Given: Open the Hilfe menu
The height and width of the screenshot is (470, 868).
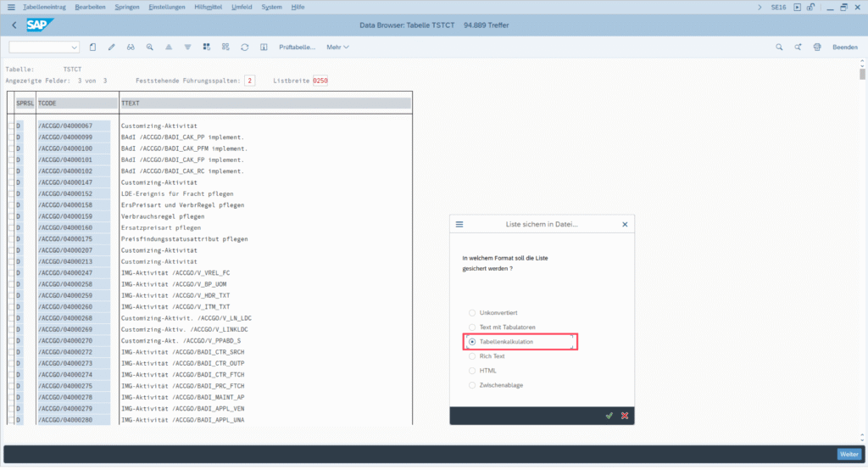Looking at the screenshot, I should coord(298,7).
